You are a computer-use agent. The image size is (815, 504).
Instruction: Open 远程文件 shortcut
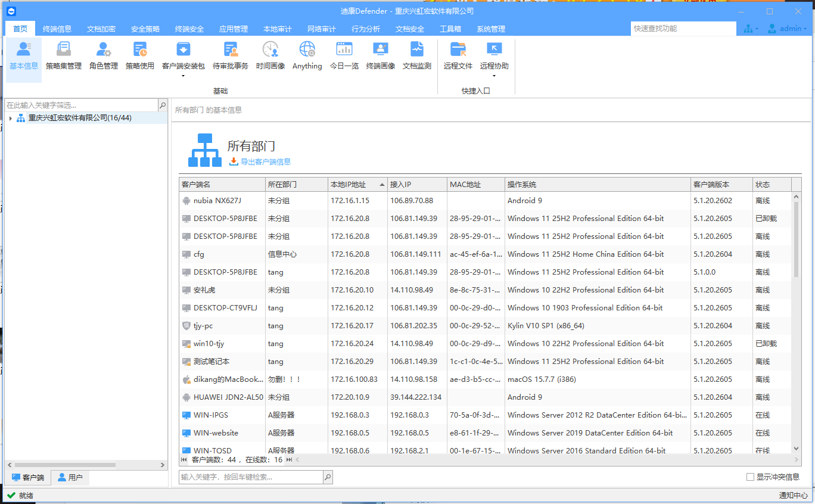click(458, 57)
